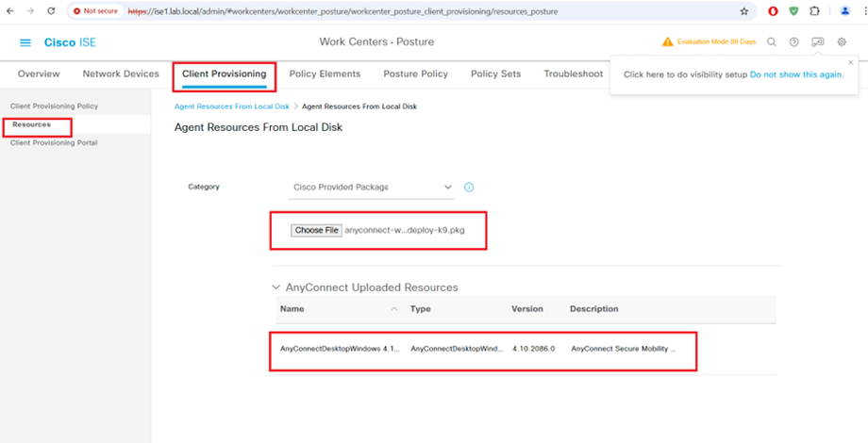
Task: Click the Type column header
Action: point(421,309)
